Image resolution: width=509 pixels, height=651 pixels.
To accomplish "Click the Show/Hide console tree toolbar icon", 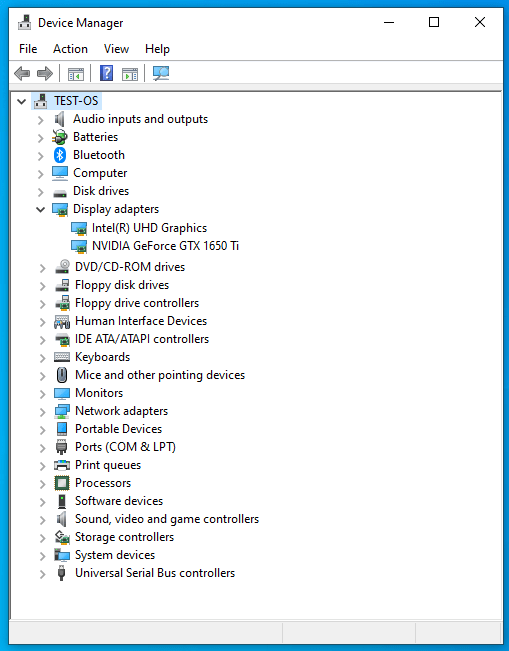I will (76, 74).
